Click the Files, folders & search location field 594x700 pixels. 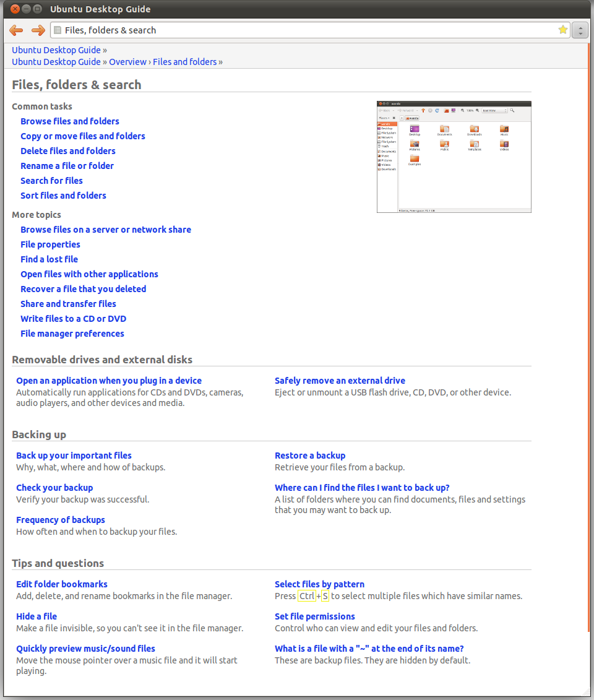click(310, 30)
